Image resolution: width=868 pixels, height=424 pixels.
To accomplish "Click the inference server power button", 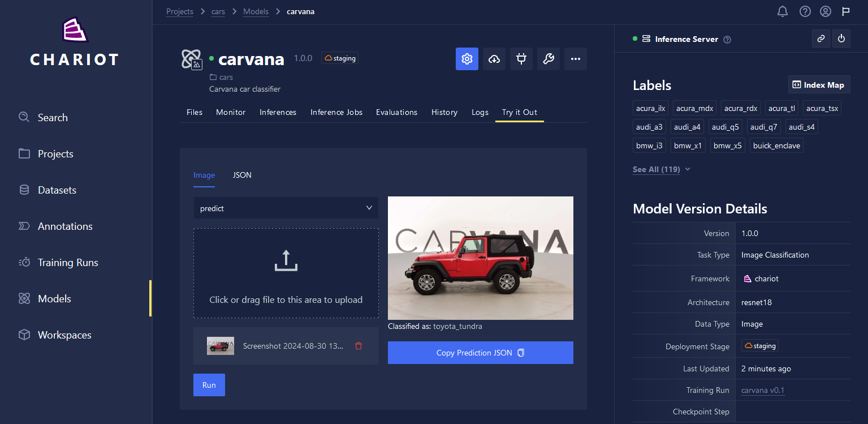I will (x=841, y=38).
